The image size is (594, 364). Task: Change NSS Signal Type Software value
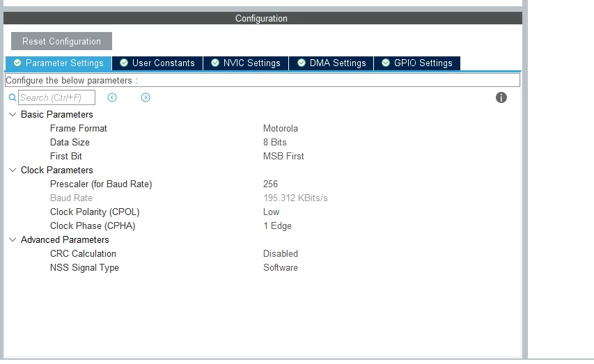point(281,268)
